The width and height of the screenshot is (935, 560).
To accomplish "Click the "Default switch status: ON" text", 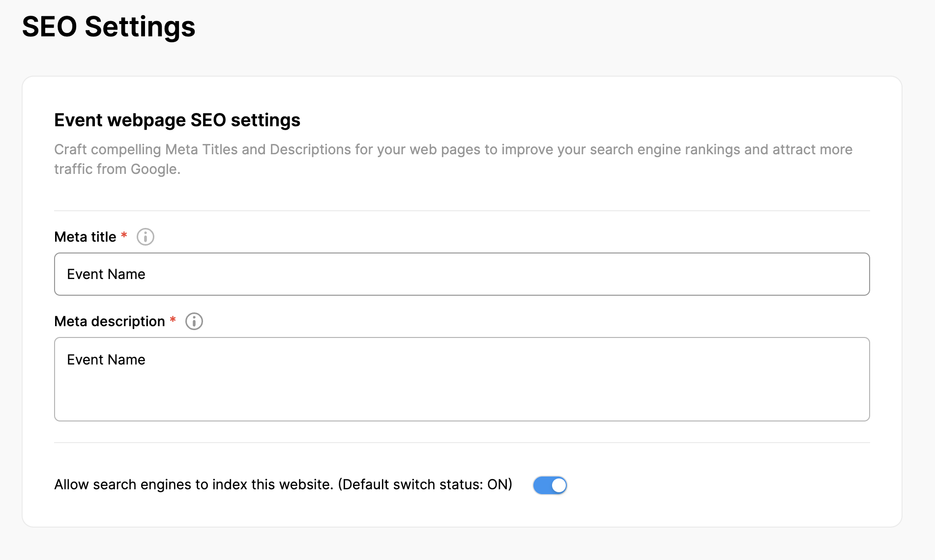I will point(425,484).
